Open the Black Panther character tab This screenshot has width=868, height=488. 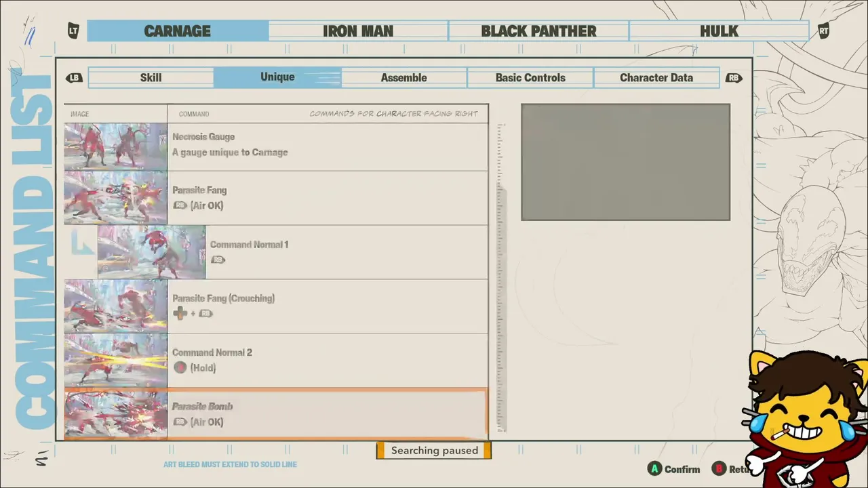pos(538,31)
